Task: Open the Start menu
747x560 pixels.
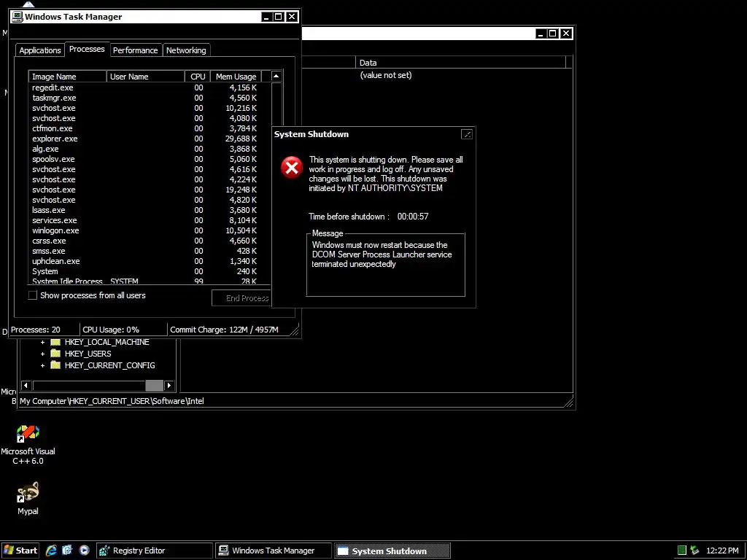Action: click(20, 551)
